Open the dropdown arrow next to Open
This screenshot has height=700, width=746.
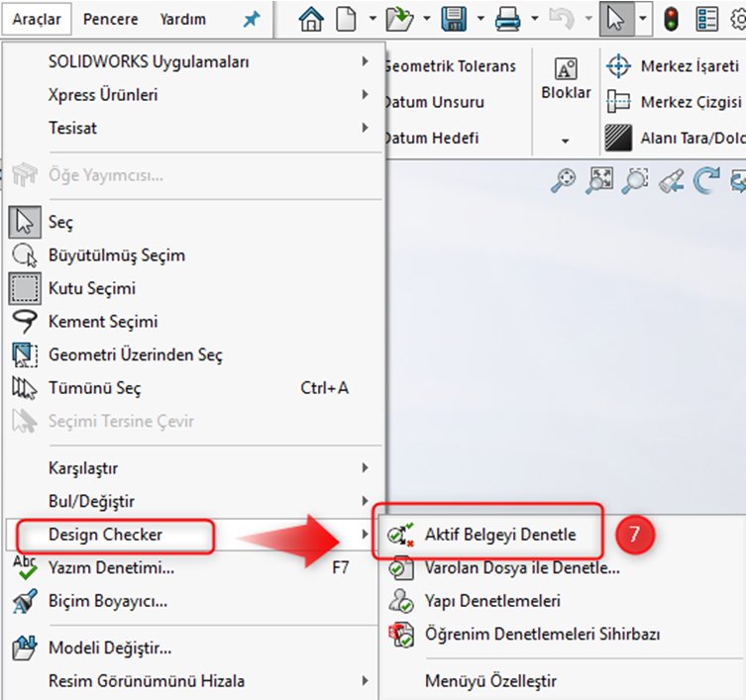[x=427, y=19]
